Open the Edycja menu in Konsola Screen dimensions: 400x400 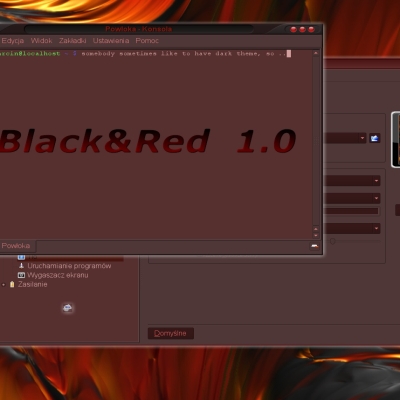pyautogui.click(x=12, y=41)
